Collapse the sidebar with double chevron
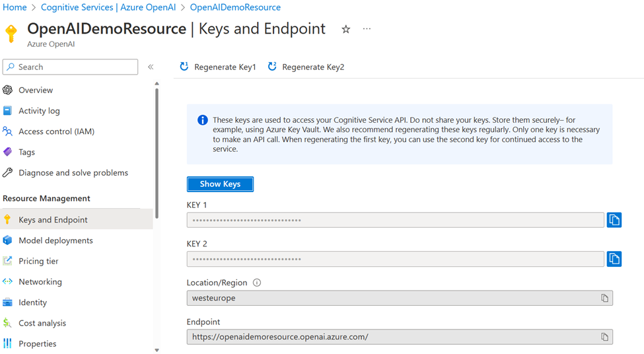644x354 pixels. tap(151, 67)
